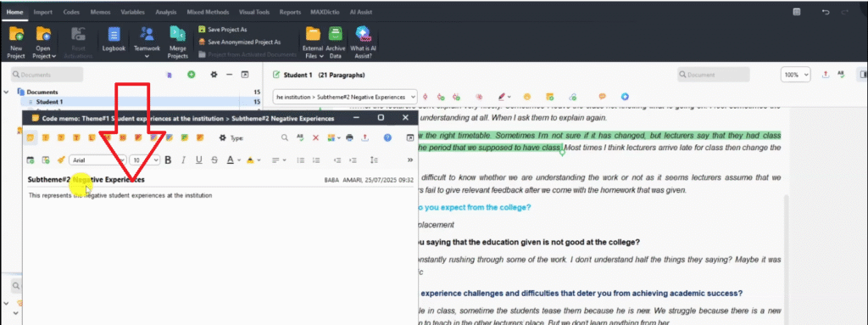The image size is (868, 325).
Task: Select the 'L' memo type icon
Action: click(x=92, y=137)
